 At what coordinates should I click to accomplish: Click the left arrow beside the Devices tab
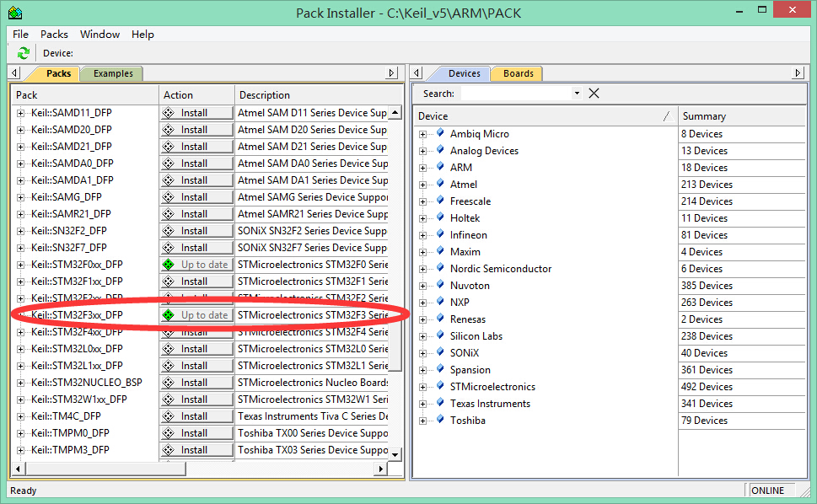click(417, 72)
